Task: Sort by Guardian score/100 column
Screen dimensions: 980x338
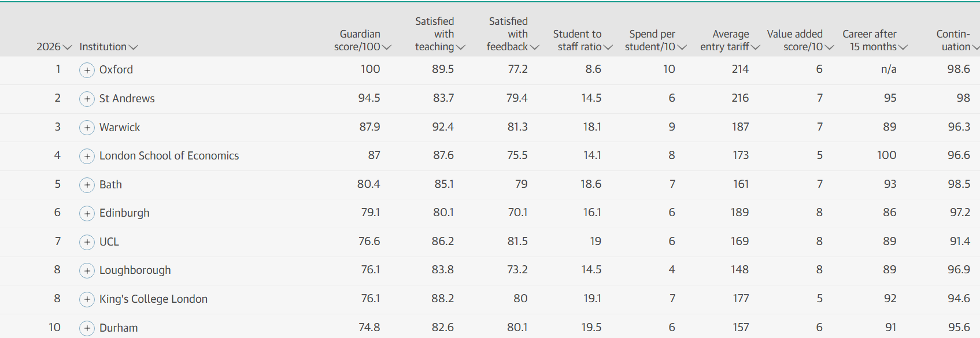Action: coord(363,40)
